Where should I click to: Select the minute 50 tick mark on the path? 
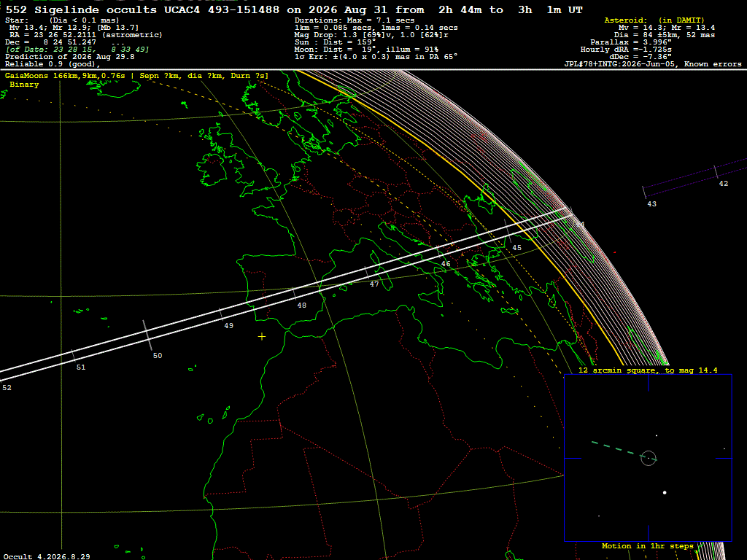click(x=147, y=335)
